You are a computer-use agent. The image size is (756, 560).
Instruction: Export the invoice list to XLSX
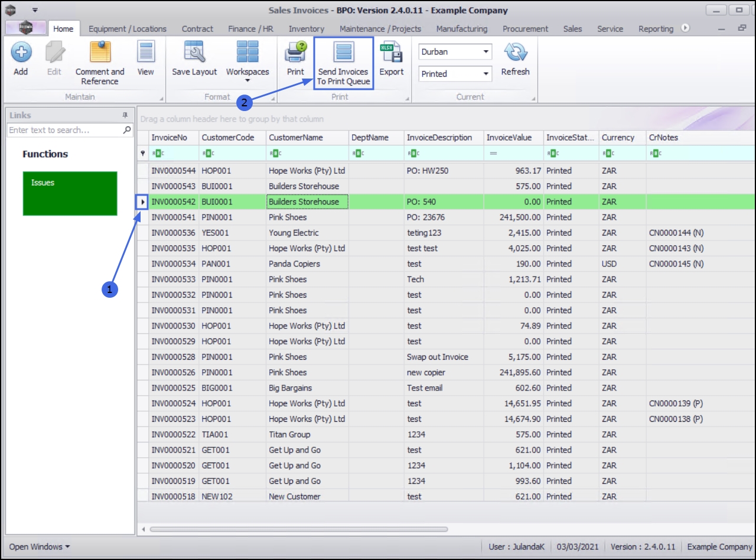(x=391, y=58)
